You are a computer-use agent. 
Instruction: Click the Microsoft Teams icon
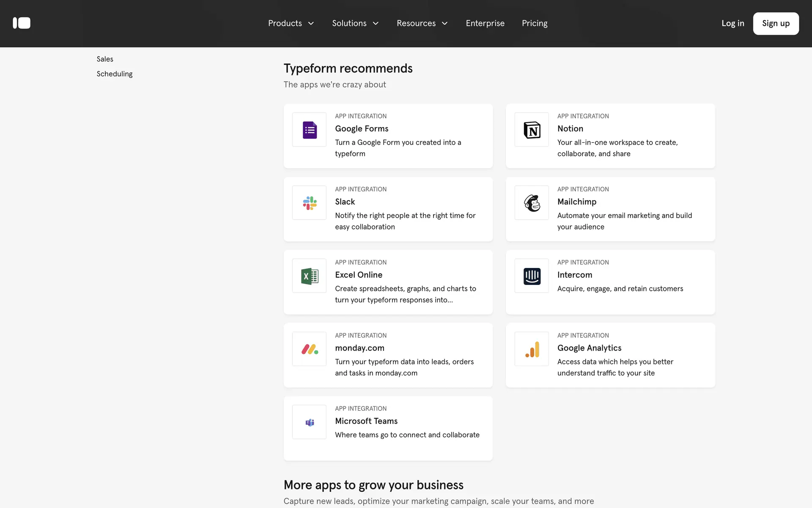coord(309,422)
